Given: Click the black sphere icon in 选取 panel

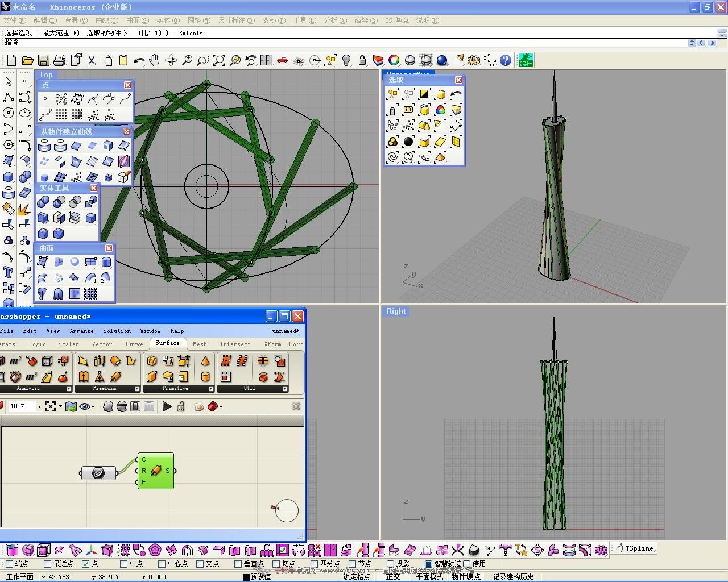Looking at the screenshot, I should pyautogui.click(x=408, y=142).
